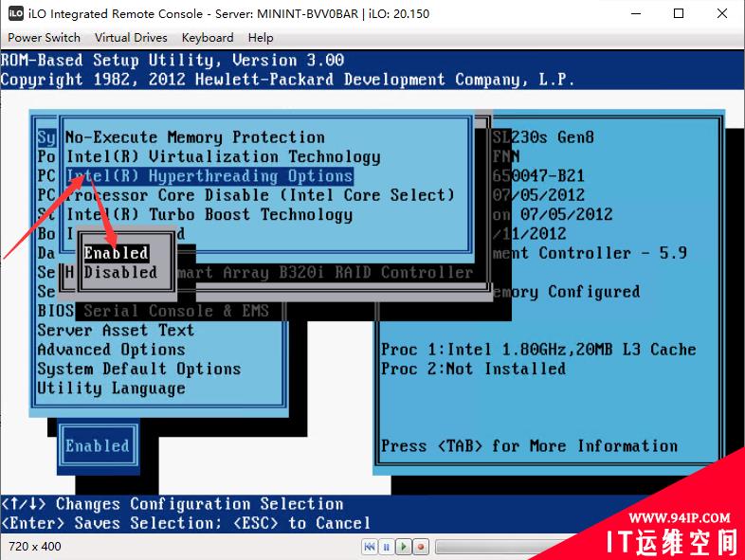Click Press <TAB> for More Information text
The image size is (745, 560).
[529, 446]
